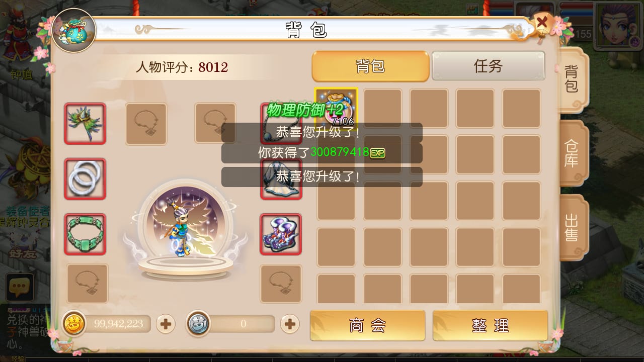Viewport: 644px width, 362px height.
Task: Switch to the 任务 tab
Action: [488, 66]
